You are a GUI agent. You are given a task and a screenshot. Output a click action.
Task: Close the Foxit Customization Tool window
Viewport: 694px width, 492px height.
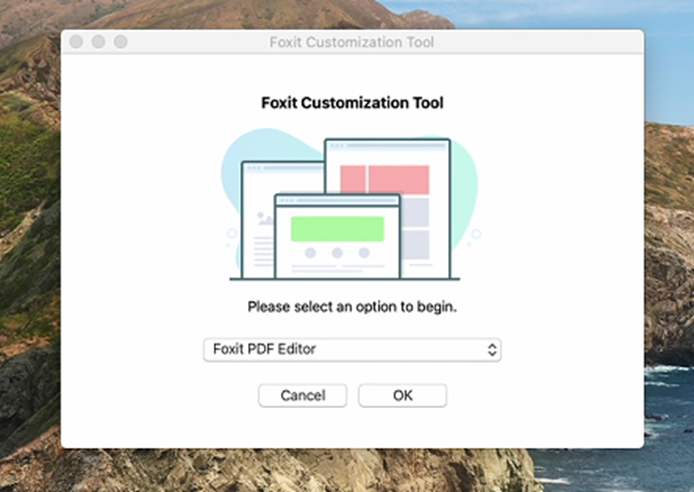(x=77, y=42)
